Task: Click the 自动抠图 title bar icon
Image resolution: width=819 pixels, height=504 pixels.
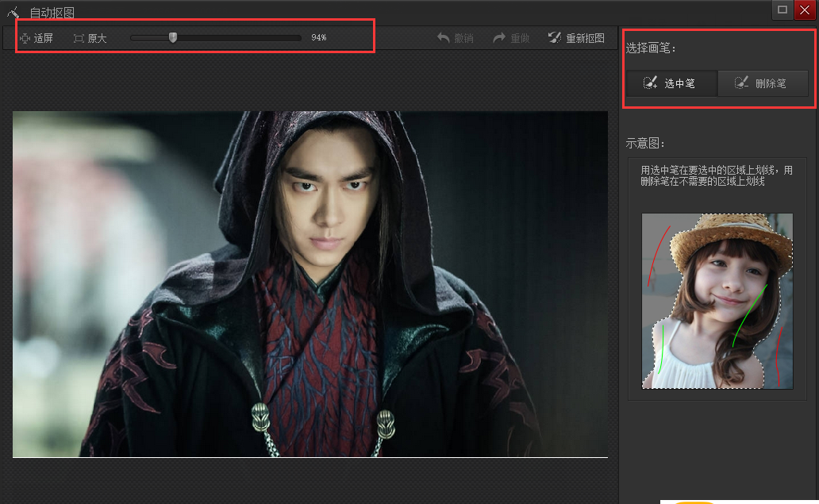Action: [13, 12]
